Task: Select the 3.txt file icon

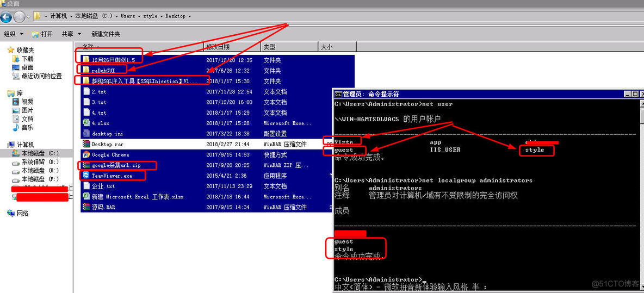Action: click(x=86, y=102)
